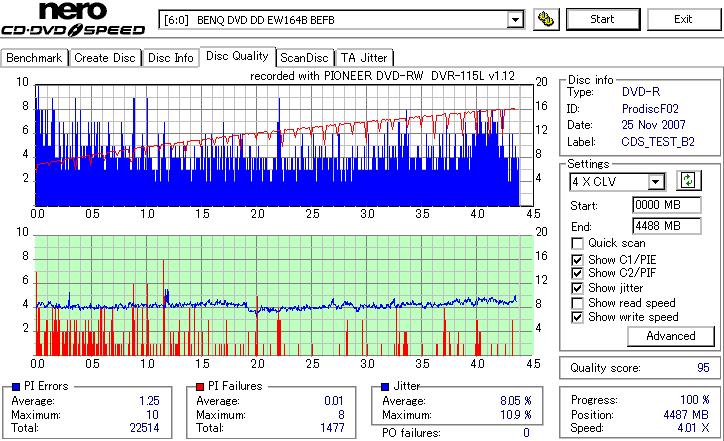This screenshot has height=441, width=724.
Task: Expand the 4 X CLV speed dropdown
Action: point(655,182)
